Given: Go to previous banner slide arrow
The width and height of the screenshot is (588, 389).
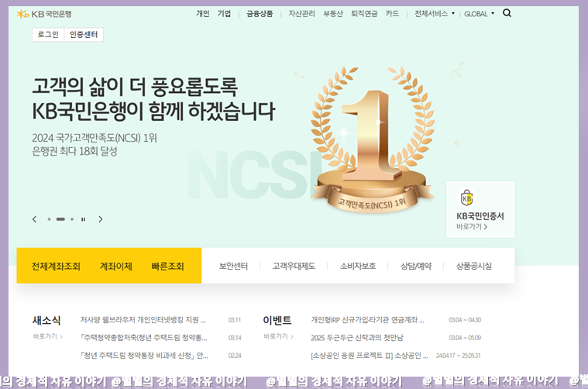Looking at the screenshot, I should click(x=35, y=219).
